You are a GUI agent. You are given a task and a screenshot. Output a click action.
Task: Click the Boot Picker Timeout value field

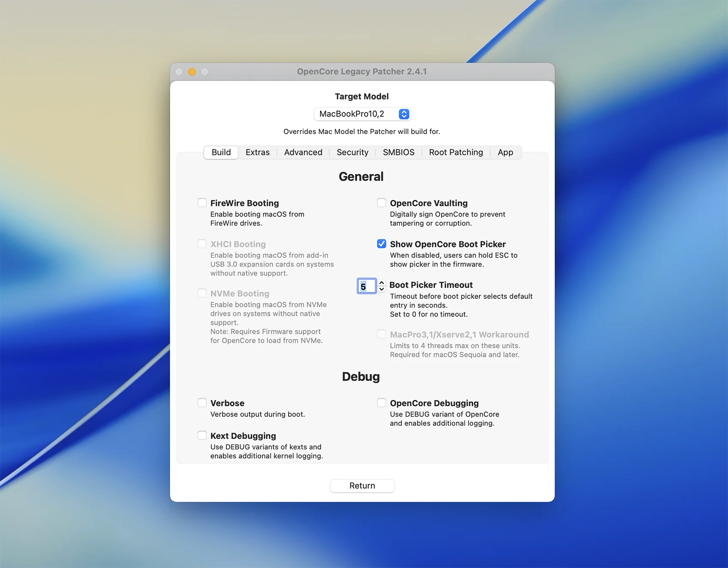tap(366, 286)
